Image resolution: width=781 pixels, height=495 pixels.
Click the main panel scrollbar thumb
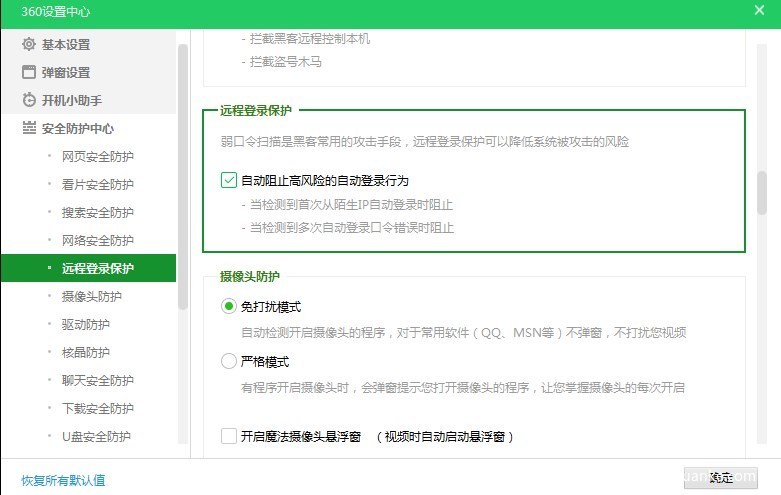pos(762,193)
